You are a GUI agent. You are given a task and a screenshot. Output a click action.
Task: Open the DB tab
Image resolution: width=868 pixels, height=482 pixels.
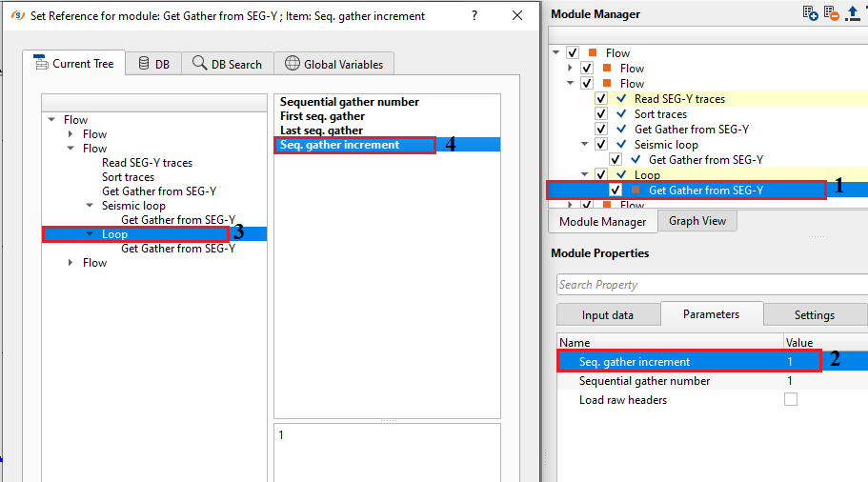click(x=153, y=64)
